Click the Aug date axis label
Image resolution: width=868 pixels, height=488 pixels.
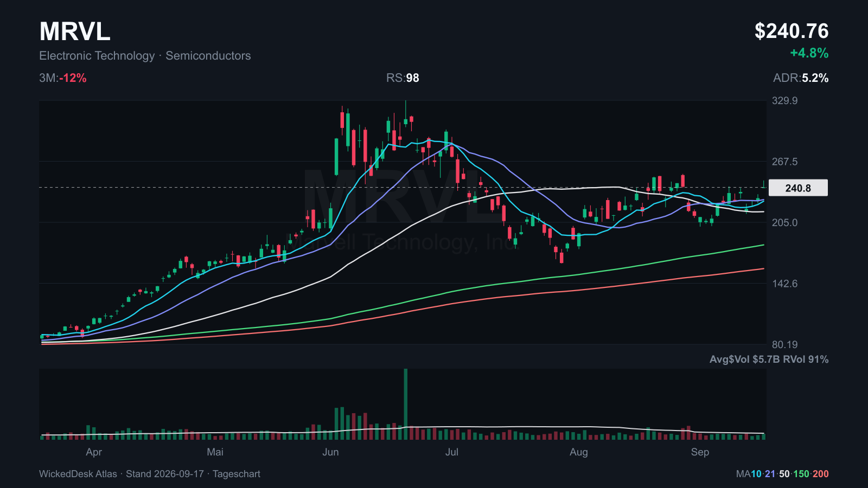[x=579, y=452]
